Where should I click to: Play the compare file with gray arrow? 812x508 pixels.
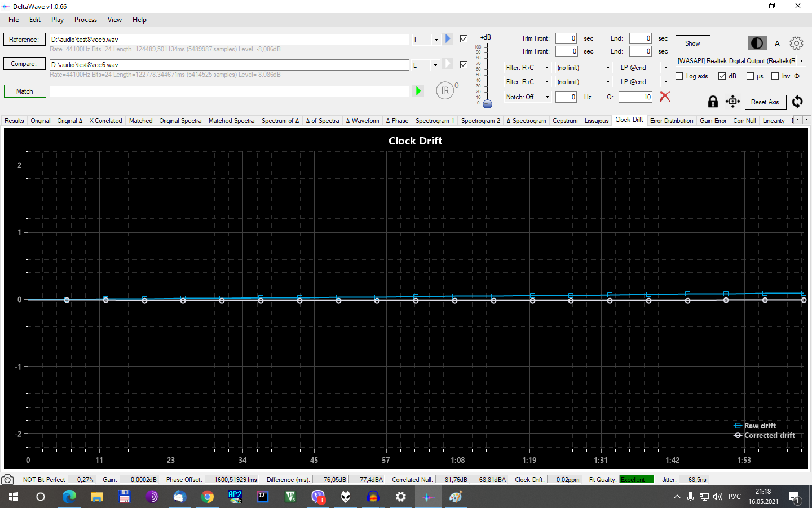click(448, 64)
